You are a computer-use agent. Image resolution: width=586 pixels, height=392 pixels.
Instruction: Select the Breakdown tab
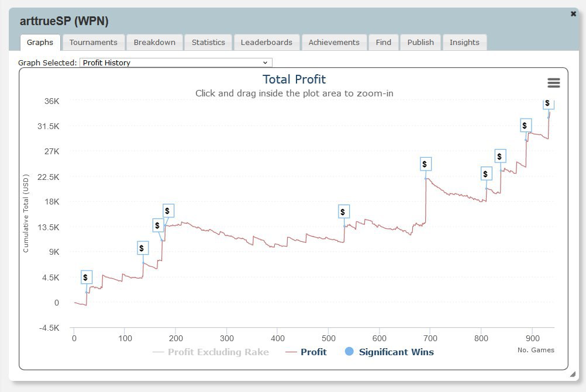(154, 42)
